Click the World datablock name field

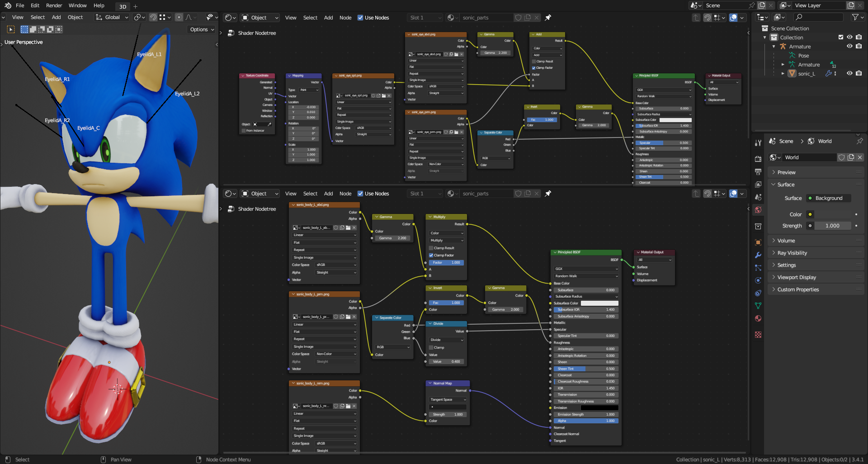coord(809,157)
